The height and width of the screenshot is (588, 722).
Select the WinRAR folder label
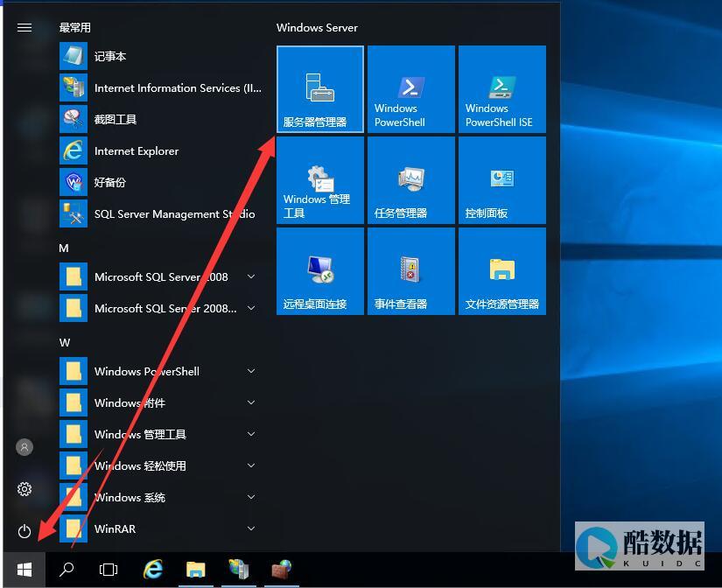(x=116, y=529)
